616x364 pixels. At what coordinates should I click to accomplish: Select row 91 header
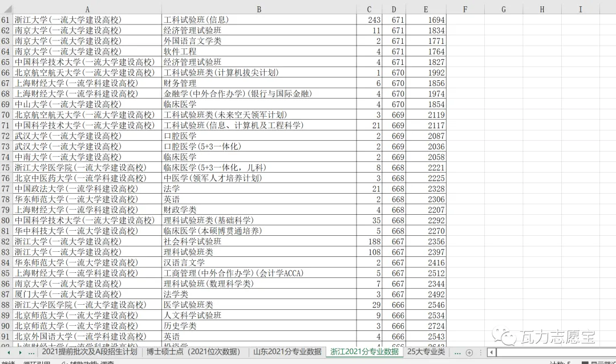pyautogui.click(x=6, y=337)
